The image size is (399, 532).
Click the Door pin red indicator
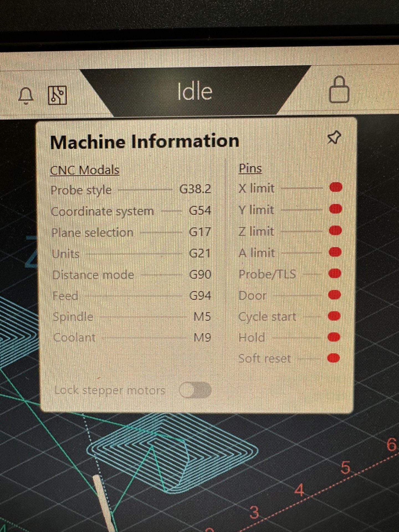coord(335,295)
